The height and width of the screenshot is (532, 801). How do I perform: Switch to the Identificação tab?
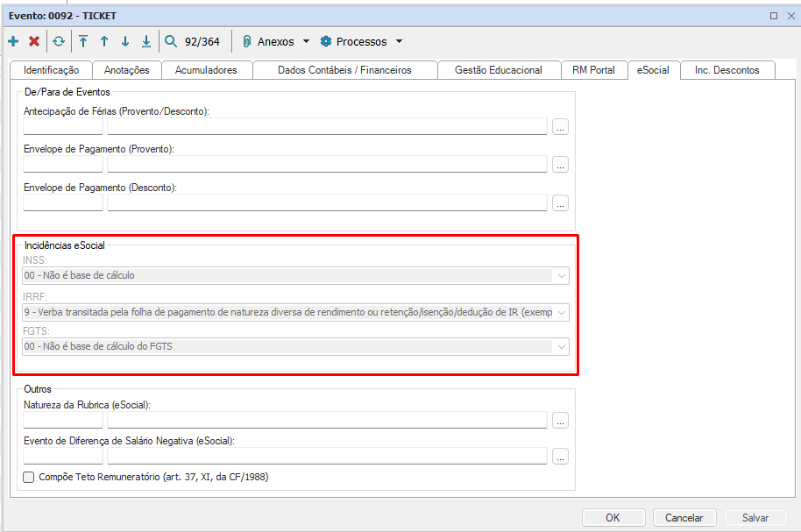[51, 70]
